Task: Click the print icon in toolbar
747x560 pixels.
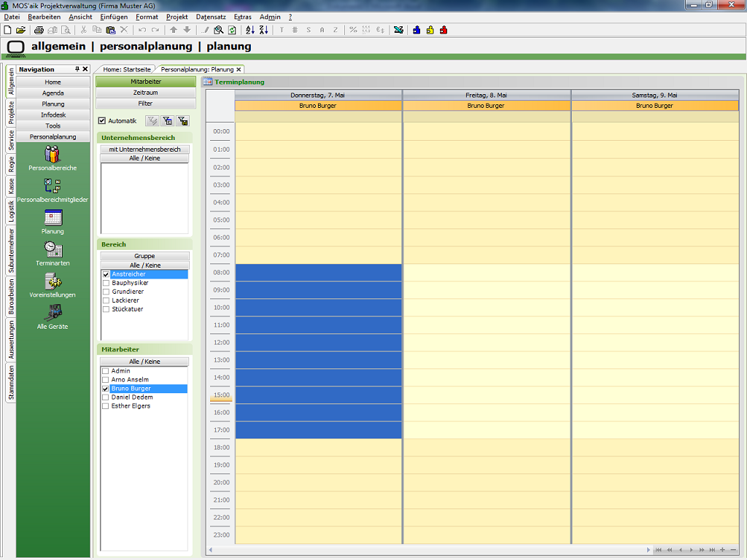Action: [39, 30]
